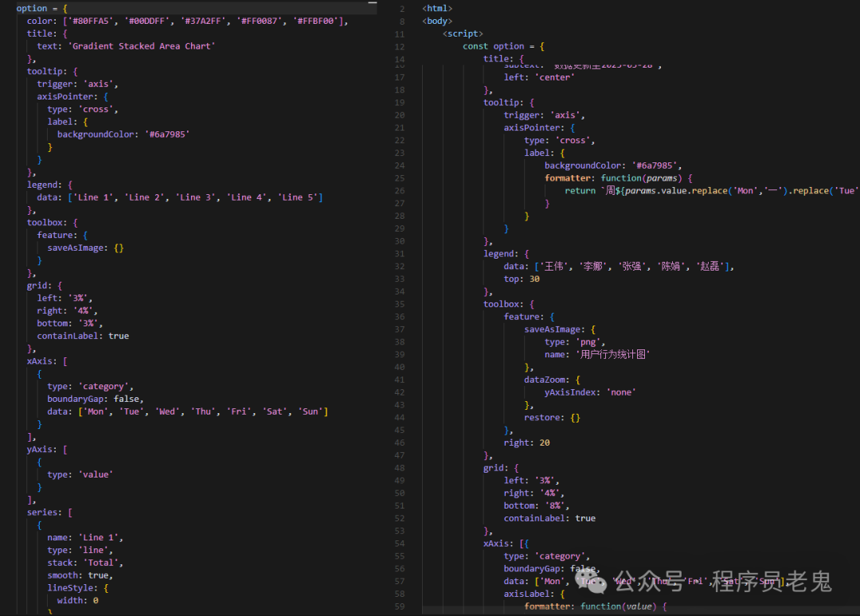Select the '#FFBF00' color string
Image resolution: width=860 pixels, height=616 pixels.
point(317,21)
